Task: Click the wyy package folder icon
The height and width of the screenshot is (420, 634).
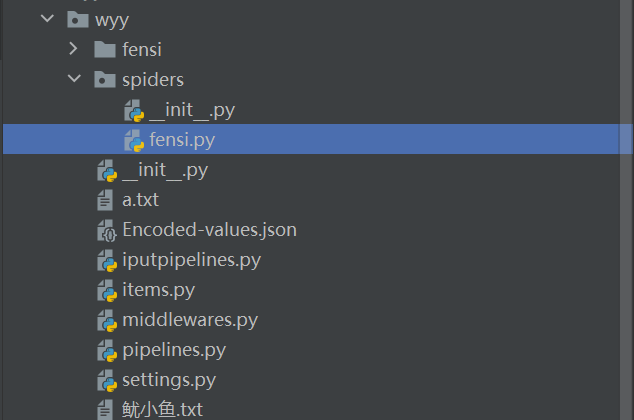Action: [76, 19]
